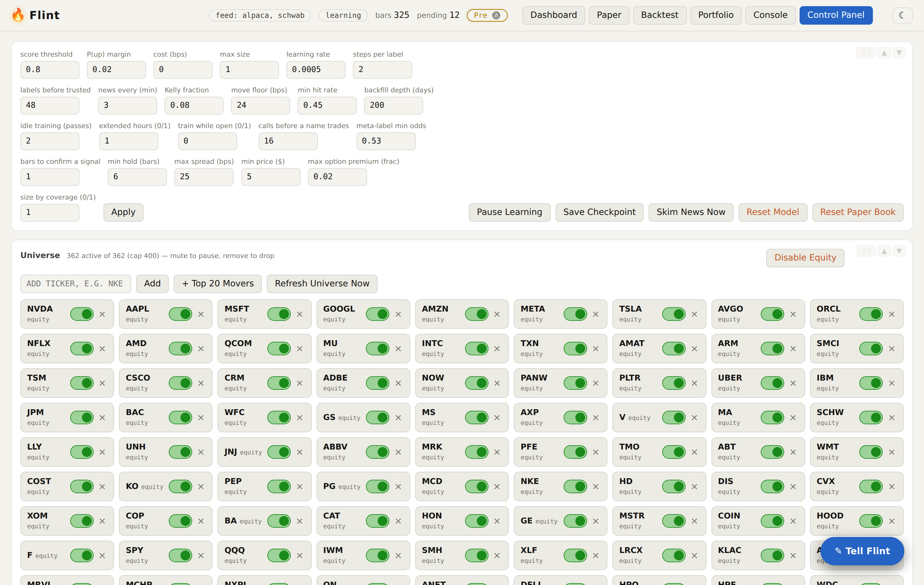Switch off QQQ equity toggle
This screenshot has width=924, height=585.
[x=279, y=555]
